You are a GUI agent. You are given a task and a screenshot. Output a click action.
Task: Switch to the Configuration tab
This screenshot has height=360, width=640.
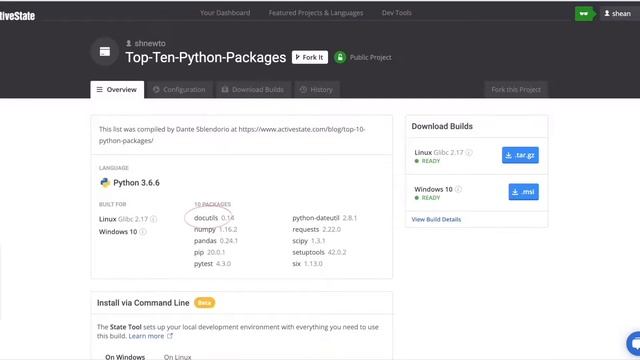coord(179,90)
